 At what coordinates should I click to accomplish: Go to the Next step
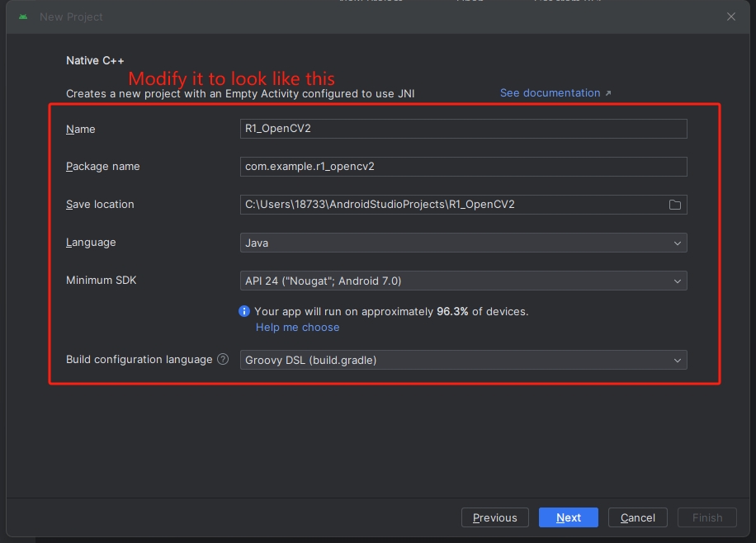pyautogui.click(x=569, y=517)
